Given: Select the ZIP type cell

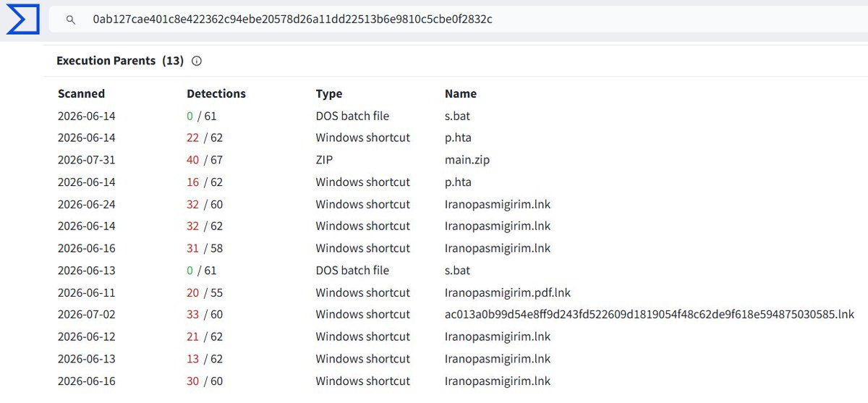Looking at the screenshot, I should coord(324,160).
